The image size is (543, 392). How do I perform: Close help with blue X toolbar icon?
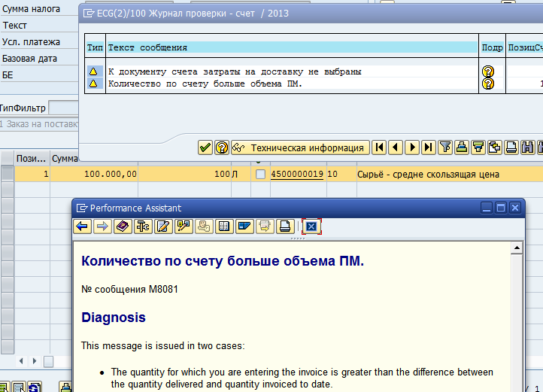coord(311,226)
